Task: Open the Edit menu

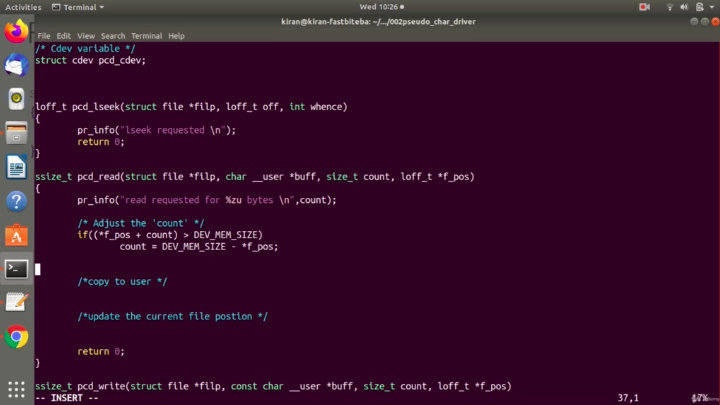Action: pos(63,36)
